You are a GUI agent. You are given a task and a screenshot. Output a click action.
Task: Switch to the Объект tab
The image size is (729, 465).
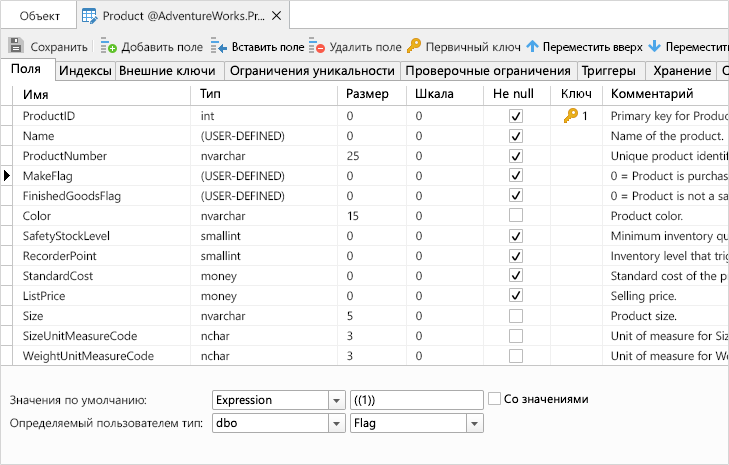(x=40, y=16)
